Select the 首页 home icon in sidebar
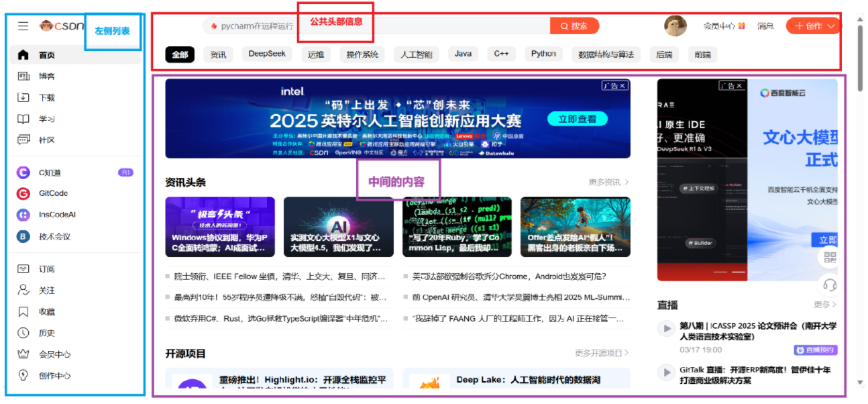This screenshot has width=868, height=404. [x=23, y=55]
